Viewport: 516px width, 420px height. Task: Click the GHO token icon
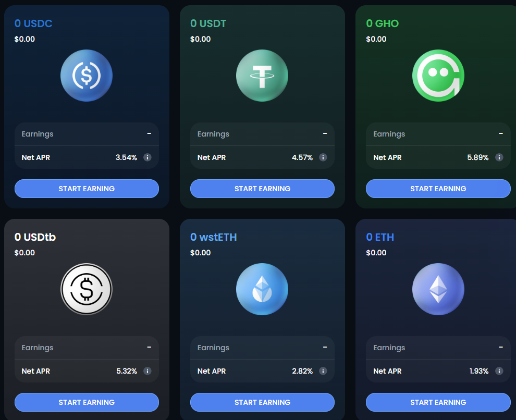[x=438, y=76]
